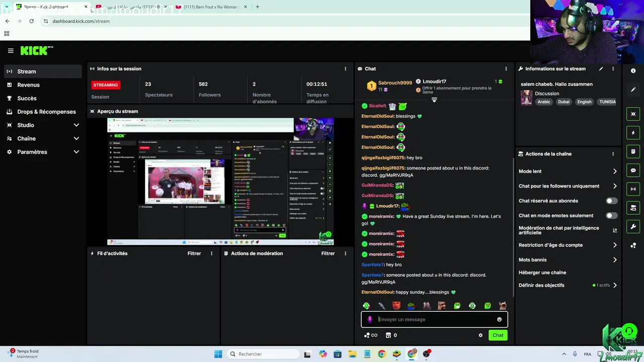Open external link for Modération de chat par intelligence artificielle

coord(615,230)
